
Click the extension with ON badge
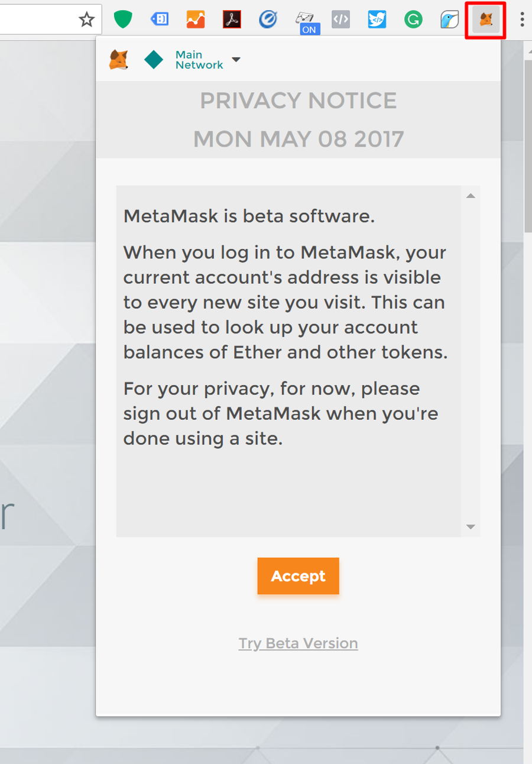pyautogui.click(x=305, y=21)
